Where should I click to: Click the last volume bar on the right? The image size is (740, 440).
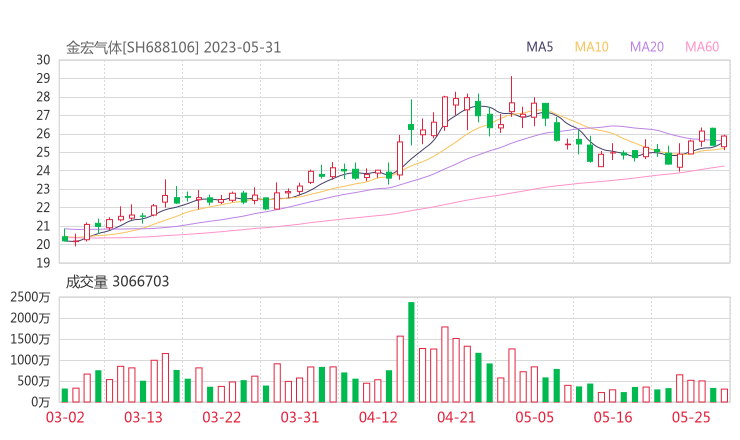coord(724,396)
